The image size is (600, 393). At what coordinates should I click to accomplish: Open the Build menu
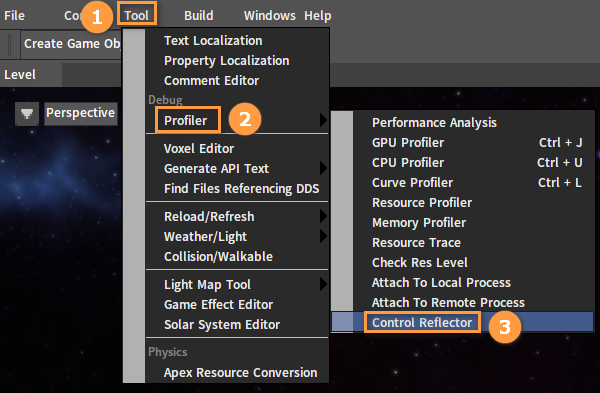(x=199, y=15)
